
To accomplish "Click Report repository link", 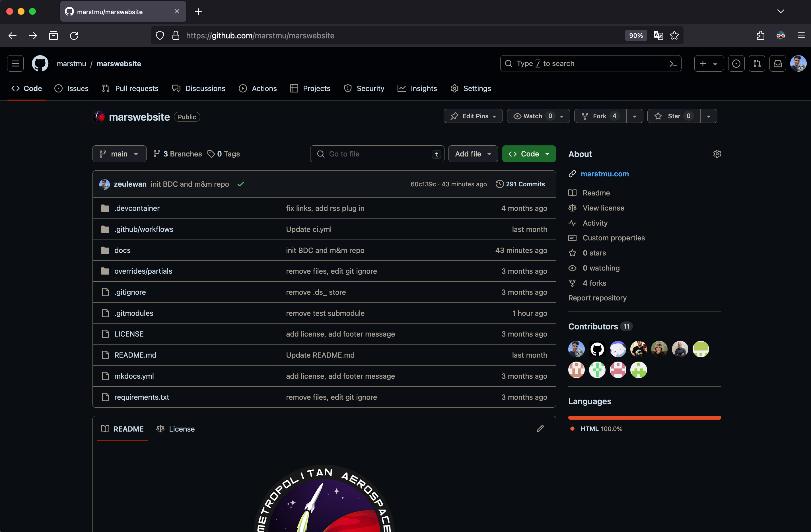I will click(x=597, y=298).
